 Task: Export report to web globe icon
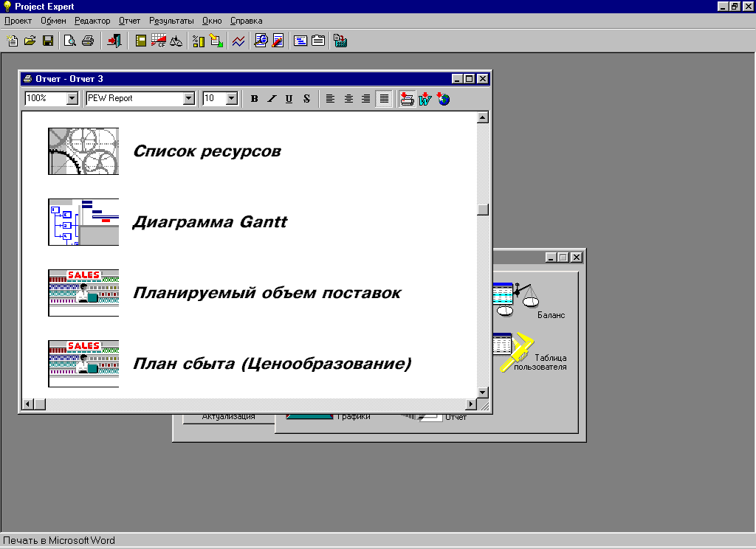click(443, 99)
